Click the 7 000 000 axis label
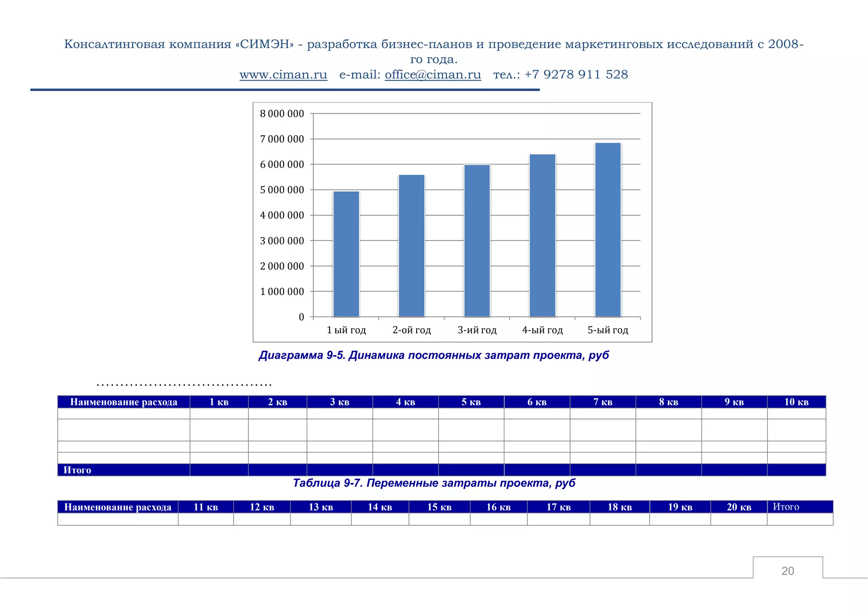This screenshot has width=868, height=614. point(282,139)
